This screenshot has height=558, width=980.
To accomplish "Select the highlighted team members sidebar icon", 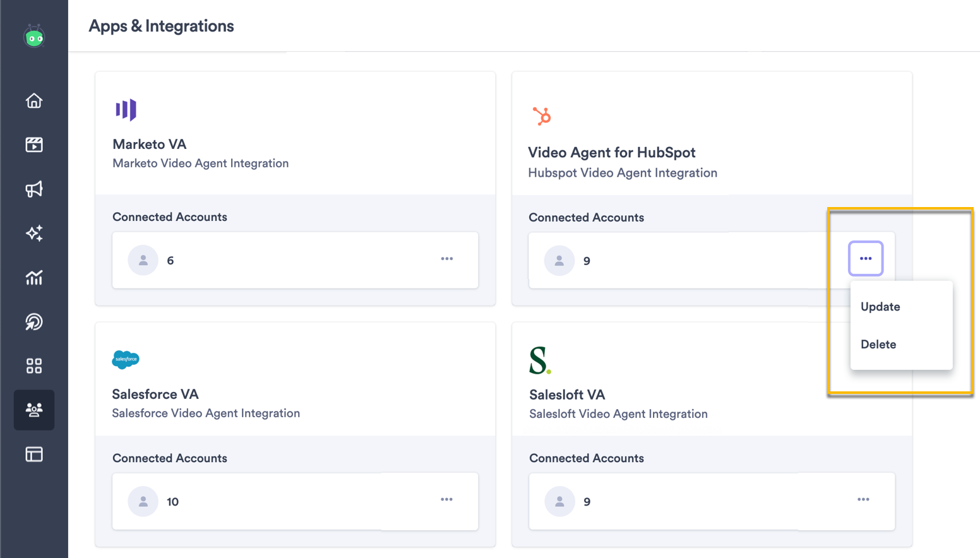I will [34, 410].
